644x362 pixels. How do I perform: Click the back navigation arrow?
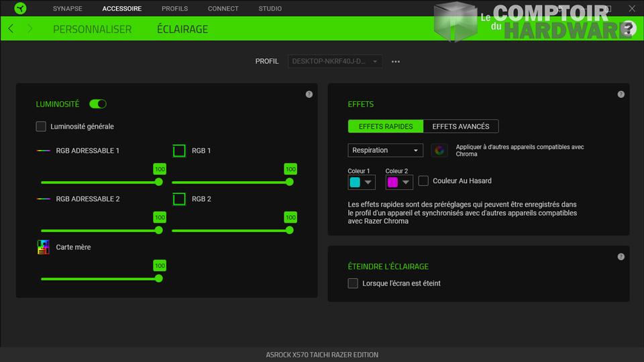[11, 29]
